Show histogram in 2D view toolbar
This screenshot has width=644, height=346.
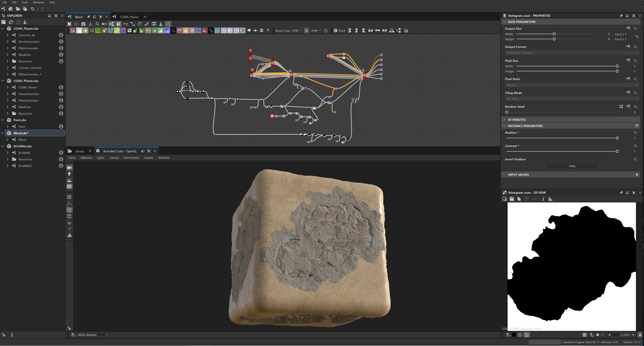coord(550,199)
